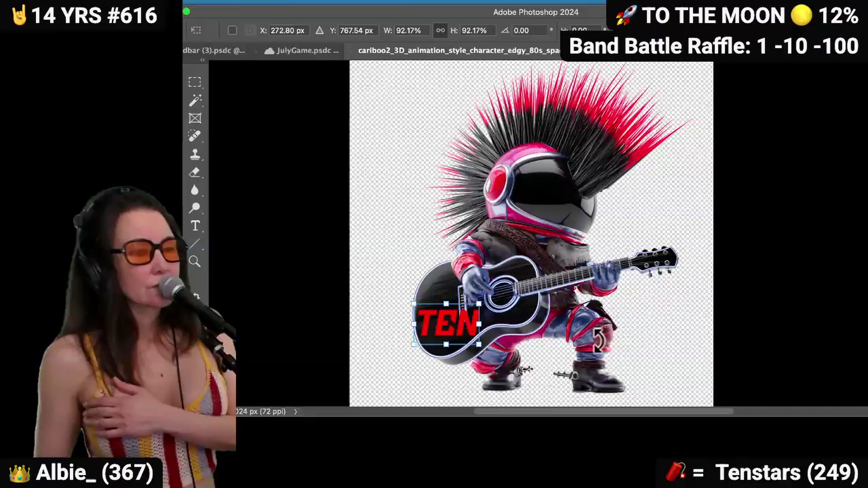Select the Dodge tool
The height and width of the screenshot is (488, 868).
tap(195, 208)
